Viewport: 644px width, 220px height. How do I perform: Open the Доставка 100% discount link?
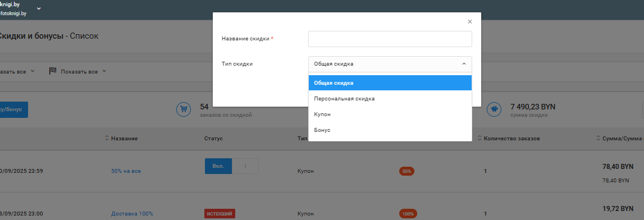tap(132, 214)
